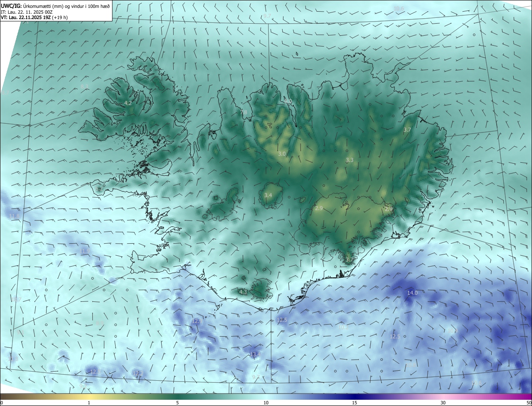Click the 3.3 value label on the map
The image size is (532, 406).
click(x=350, y=160)
